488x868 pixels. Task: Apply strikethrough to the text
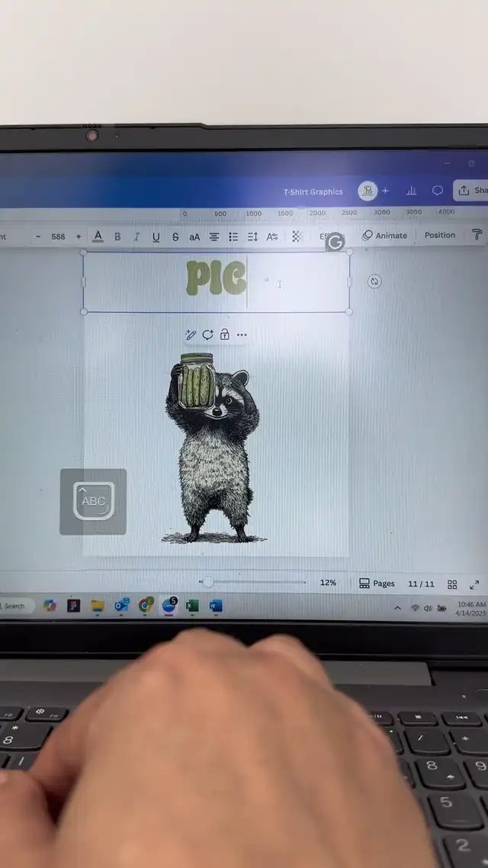click(x=175, y=237)
